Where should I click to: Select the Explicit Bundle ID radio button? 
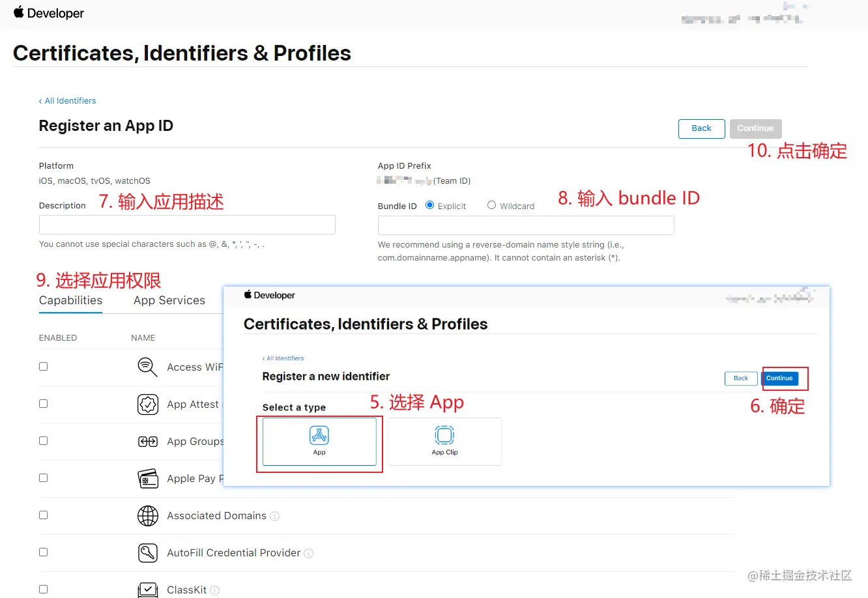click(x=430, y=205)
